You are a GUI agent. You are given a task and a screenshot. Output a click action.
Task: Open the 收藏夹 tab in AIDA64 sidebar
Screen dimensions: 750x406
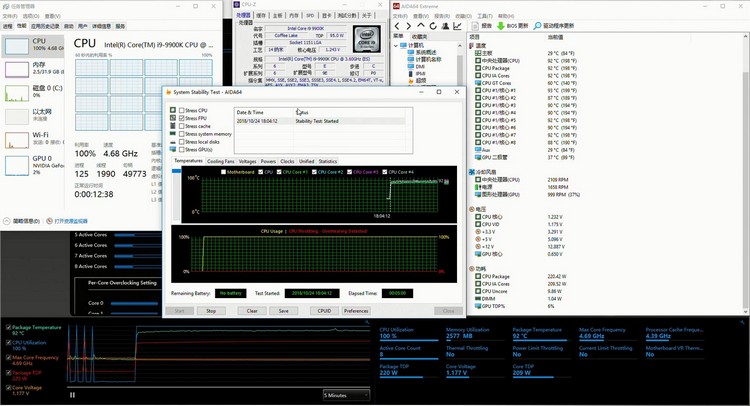click(419, 37)
